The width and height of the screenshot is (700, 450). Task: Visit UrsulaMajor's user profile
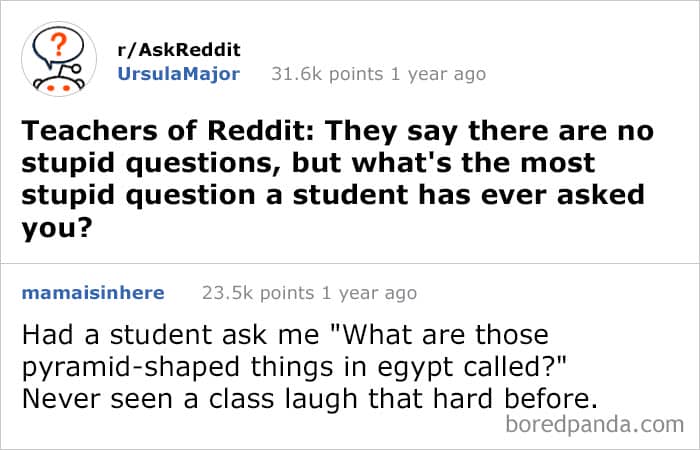[178, 74]
